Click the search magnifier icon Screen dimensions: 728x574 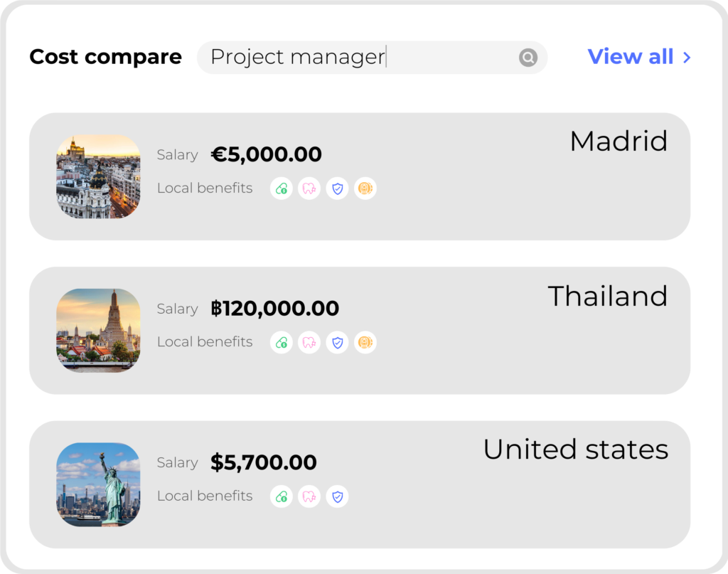528,58
